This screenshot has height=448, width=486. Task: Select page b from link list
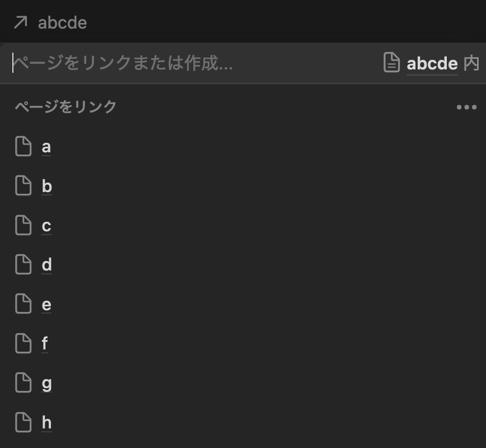point(243,186)
